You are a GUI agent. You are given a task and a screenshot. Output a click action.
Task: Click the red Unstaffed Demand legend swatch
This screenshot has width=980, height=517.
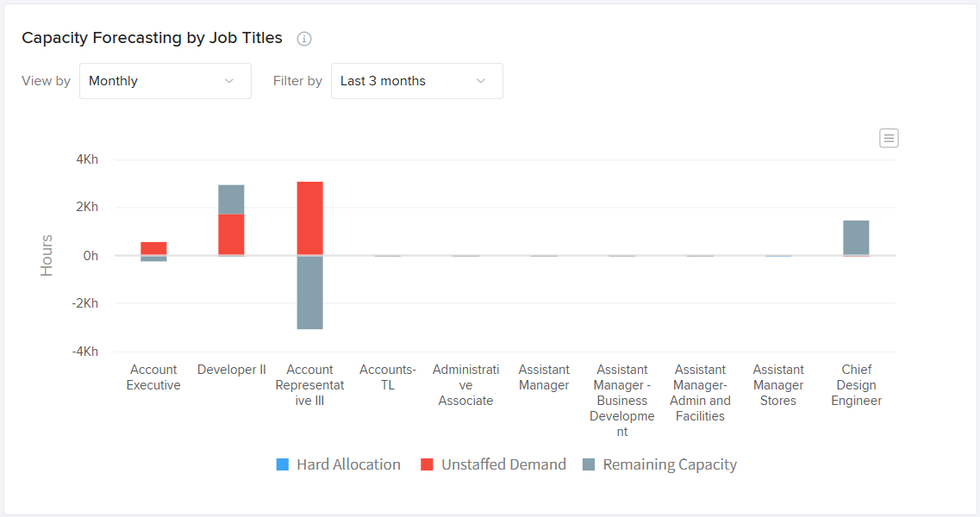(427, 464)
